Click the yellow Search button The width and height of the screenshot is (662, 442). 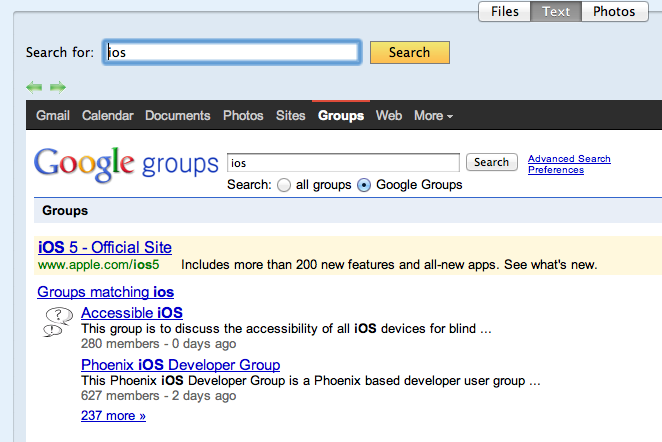pyautogui.click(x=409, y=52)
